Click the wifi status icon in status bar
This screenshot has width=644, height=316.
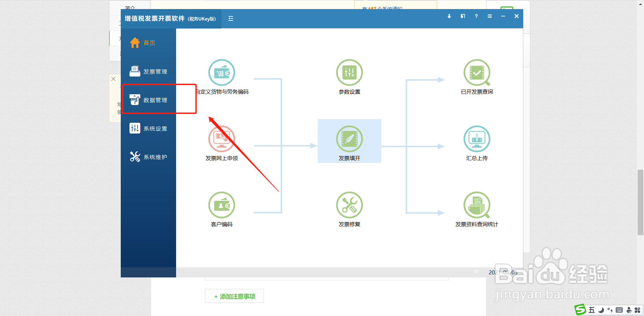tap(476, 272)
